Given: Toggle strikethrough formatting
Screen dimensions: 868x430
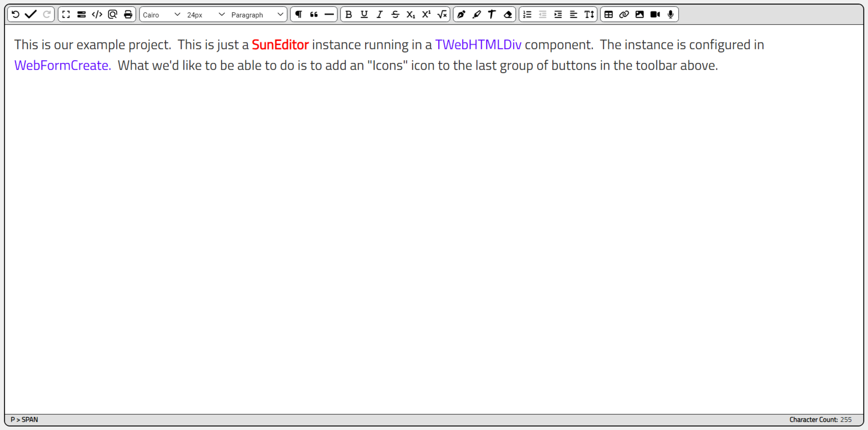Looking at the screenshot, I should pos(395,14).
